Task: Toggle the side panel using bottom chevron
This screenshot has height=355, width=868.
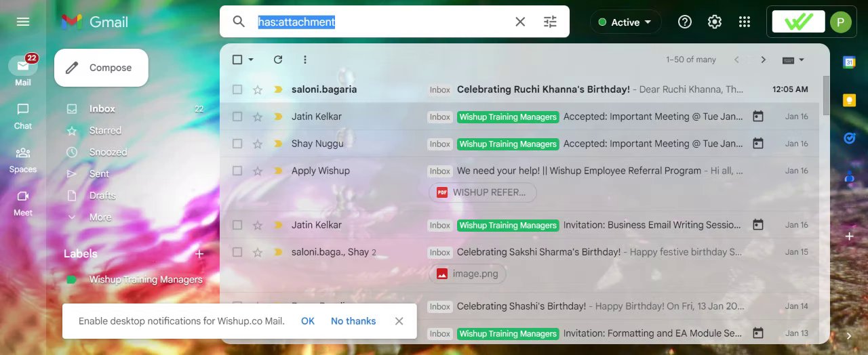Action: pos(849,335)
